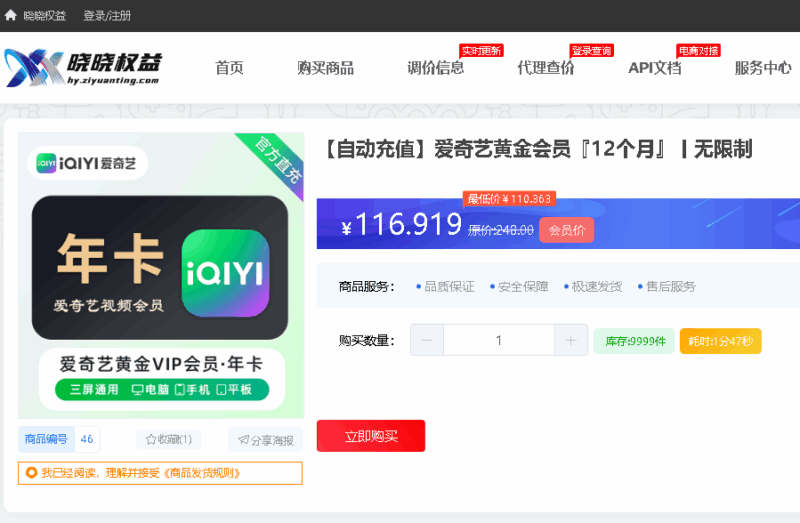The height and width of the screenshot is (523, 800).
Task: Click the iQIYI 年卡 product image
Action: [161, 275]
